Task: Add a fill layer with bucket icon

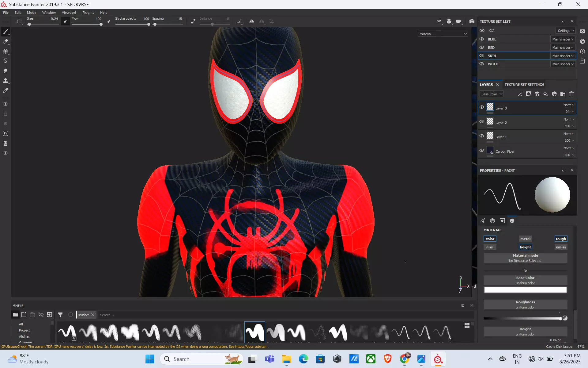Action: [x=546, y=94]
